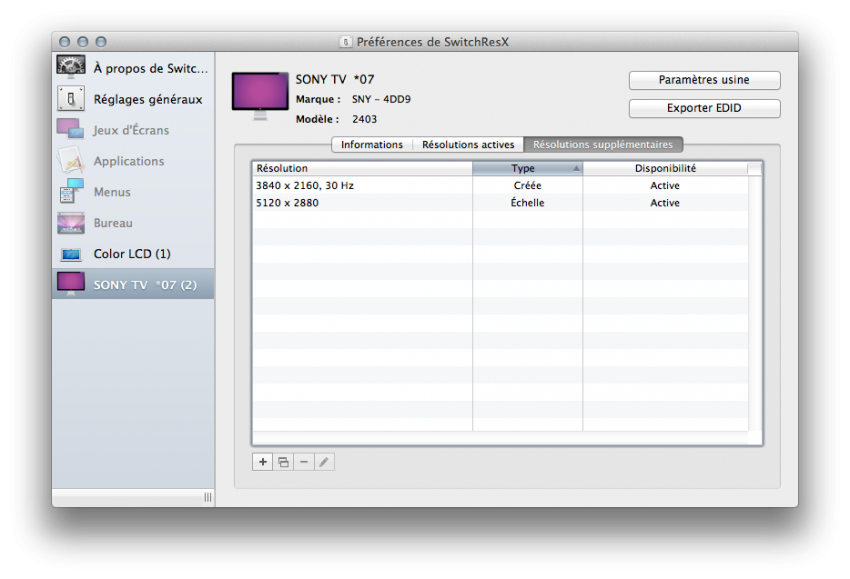Viewport: 850px width, 579px height.
Task: Select Menus in the sidebar
Action: [133, 191]
